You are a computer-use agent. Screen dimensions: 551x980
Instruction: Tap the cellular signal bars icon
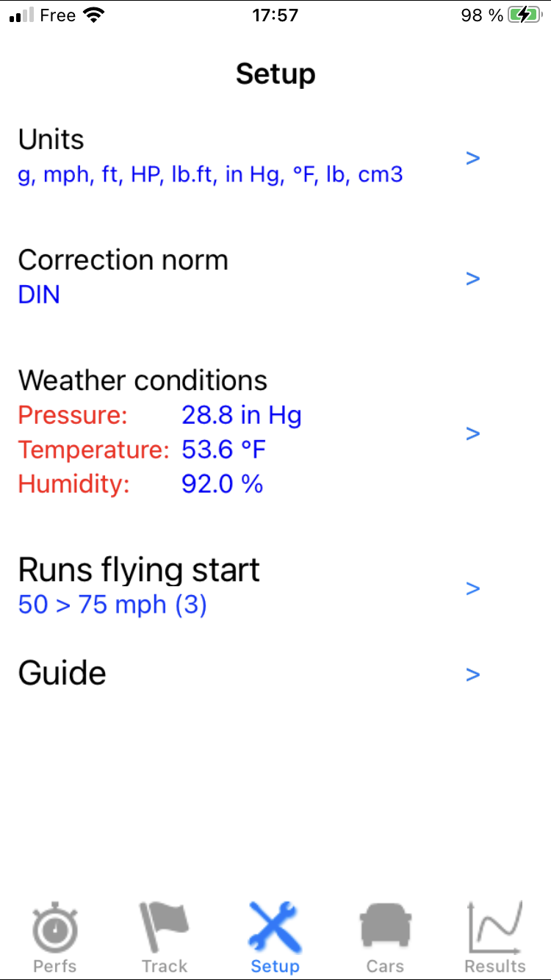pyautogui.click(x=22, y=15)
